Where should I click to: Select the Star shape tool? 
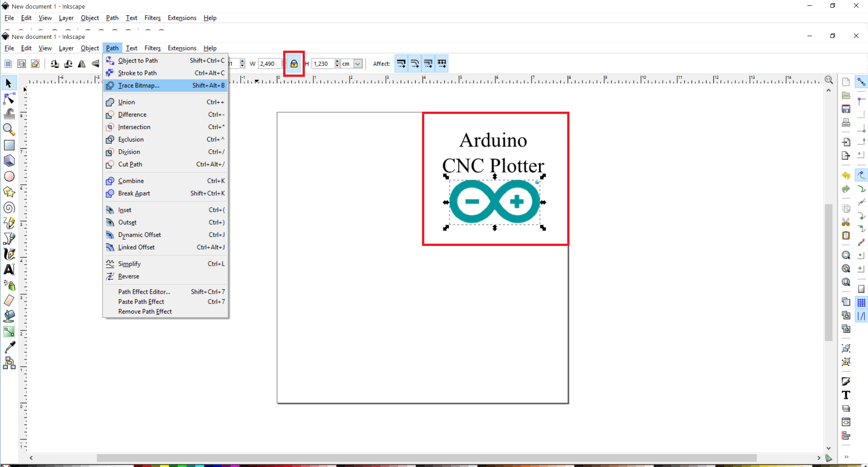(9, 192)
